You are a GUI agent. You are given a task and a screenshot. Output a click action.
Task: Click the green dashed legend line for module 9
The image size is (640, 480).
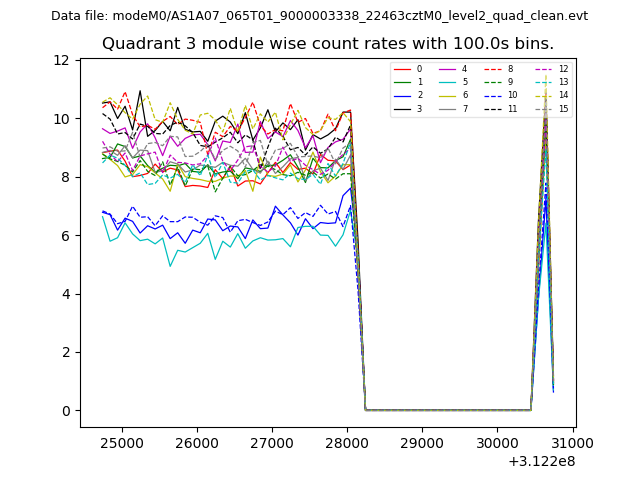(x=494, y=82)
